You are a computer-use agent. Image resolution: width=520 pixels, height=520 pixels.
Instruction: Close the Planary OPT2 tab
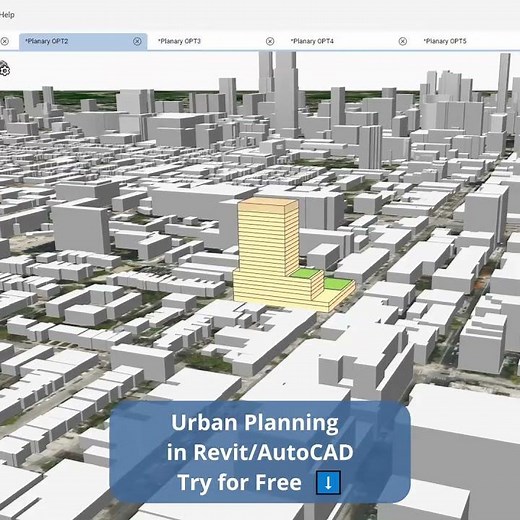(137, 41)
